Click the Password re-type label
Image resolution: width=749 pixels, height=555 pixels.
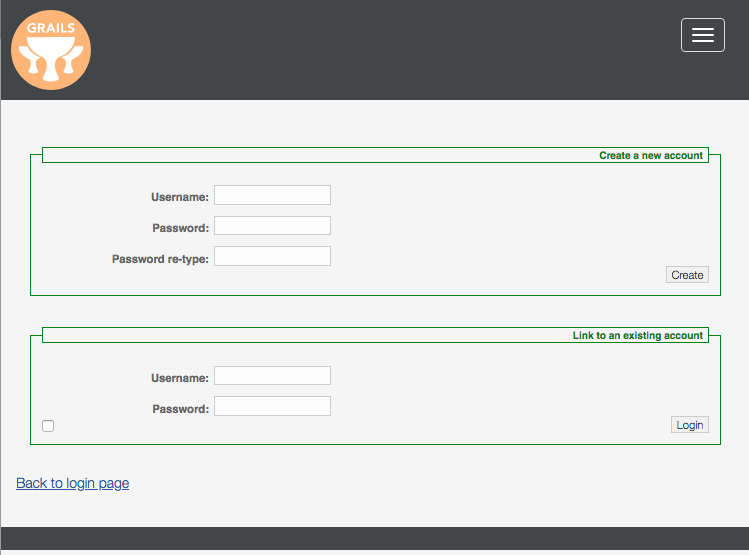(x=160, y=259)
